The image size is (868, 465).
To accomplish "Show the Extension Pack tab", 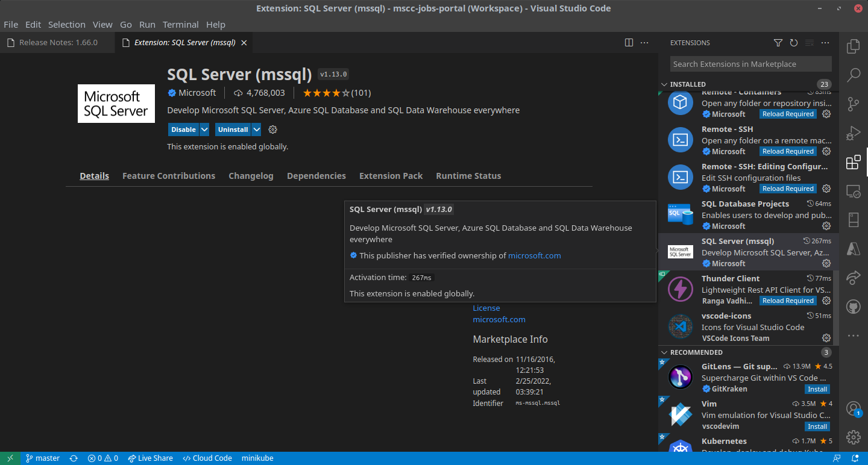I will (391, 176).
